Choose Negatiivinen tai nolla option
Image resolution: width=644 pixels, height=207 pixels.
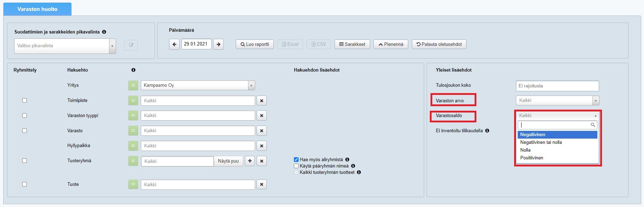[x=541, y=142]
